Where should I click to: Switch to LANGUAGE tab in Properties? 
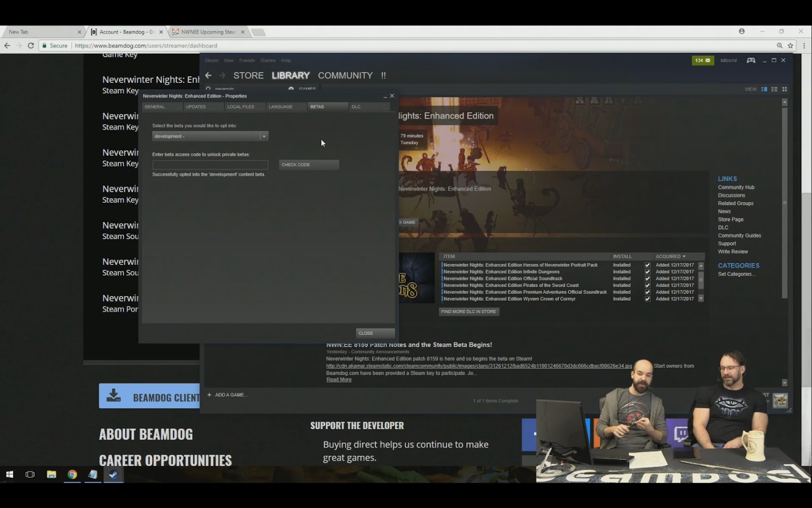pos(286,107)
